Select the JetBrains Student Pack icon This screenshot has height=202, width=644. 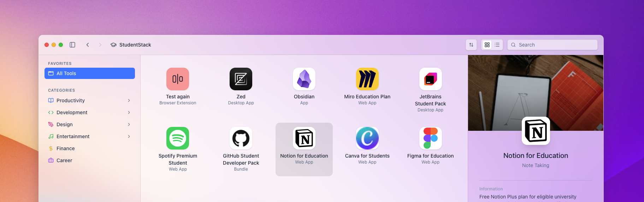coord(431,79)
